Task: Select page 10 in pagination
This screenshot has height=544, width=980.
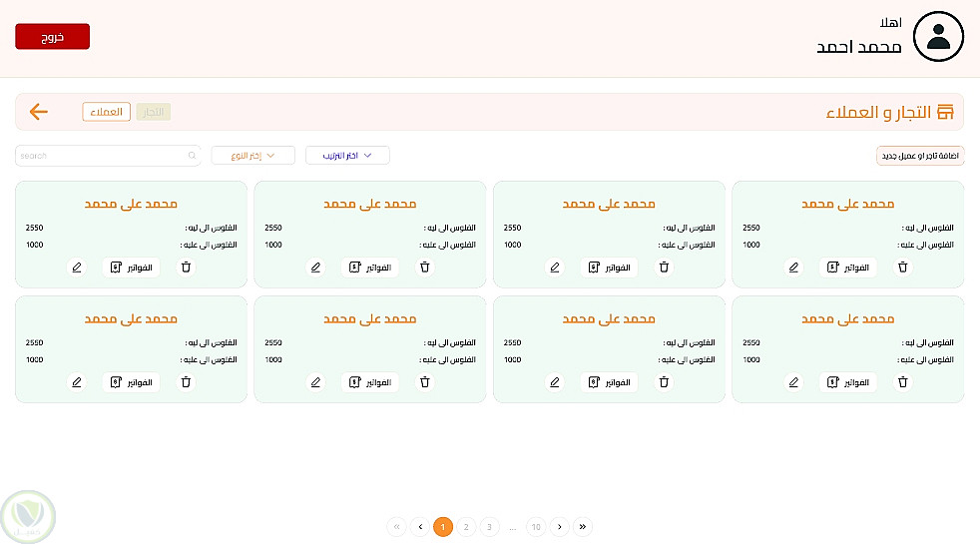Action: [x=536, y=527]
